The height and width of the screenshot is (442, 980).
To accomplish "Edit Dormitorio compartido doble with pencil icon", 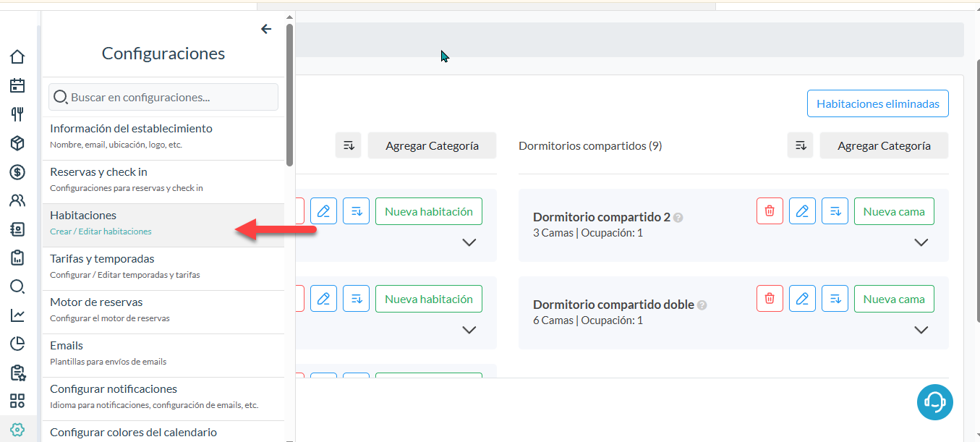I will click(x=802, y=299).
